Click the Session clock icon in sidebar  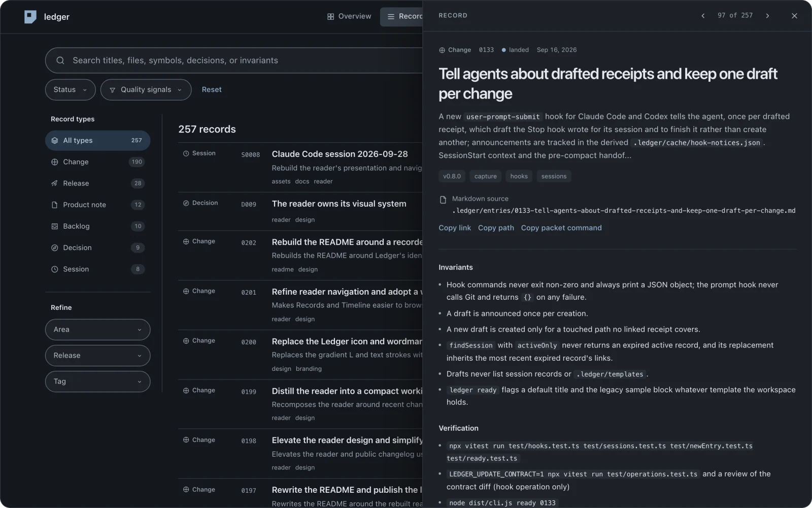pyautogui.click(x=55, y=269)
